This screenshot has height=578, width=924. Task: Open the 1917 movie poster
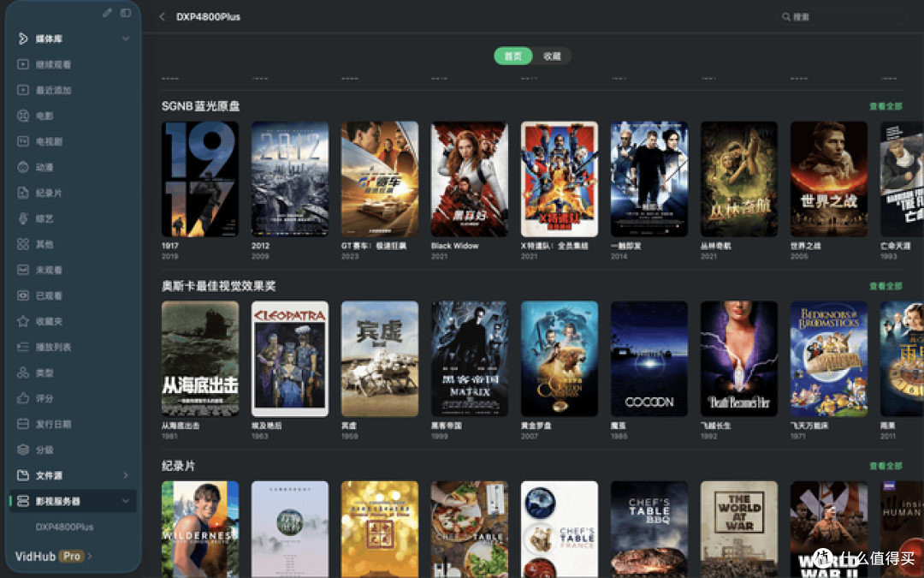tap(200, 179)
